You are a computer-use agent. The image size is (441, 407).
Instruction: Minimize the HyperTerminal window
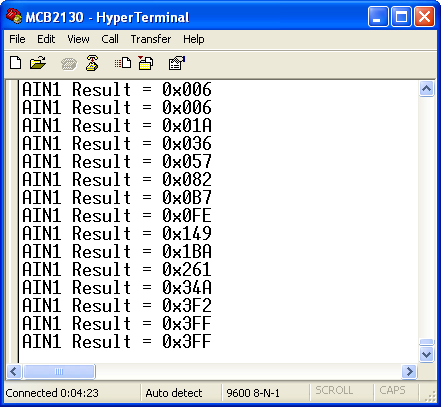pyautogui.click(x=378, y=17)
